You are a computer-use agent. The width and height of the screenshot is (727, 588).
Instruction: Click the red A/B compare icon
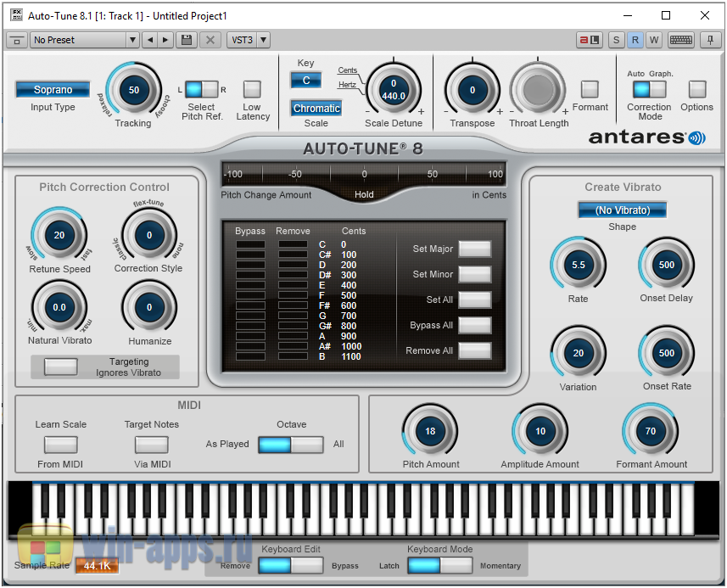point(590,41)
